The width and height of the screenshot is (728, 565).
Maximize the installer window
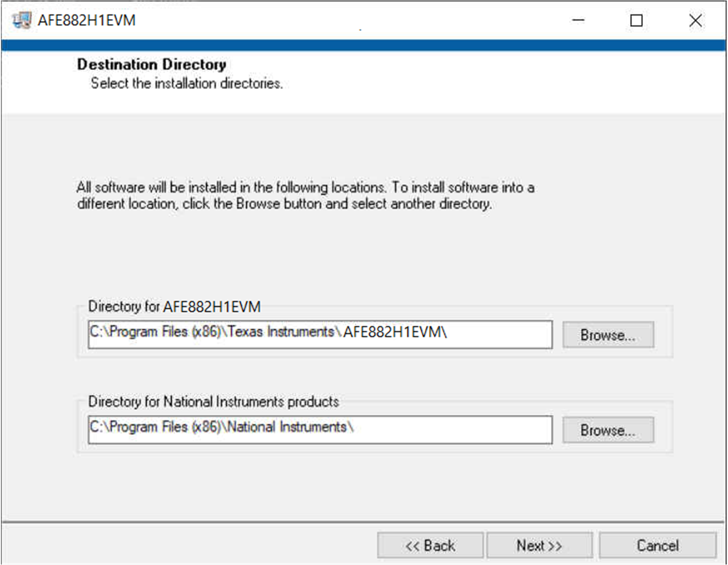[636, 20]
